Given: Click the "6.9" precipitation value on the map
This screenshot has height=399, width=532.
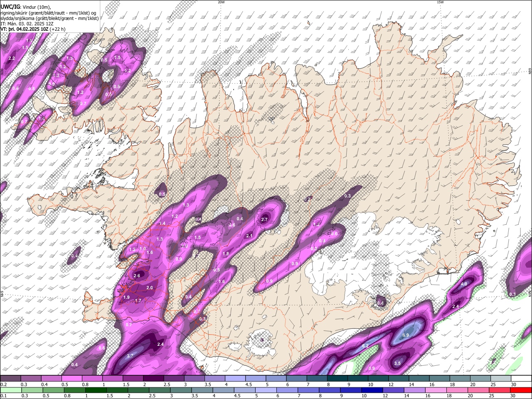Looking at the screenshot, I should coord(406,335).
